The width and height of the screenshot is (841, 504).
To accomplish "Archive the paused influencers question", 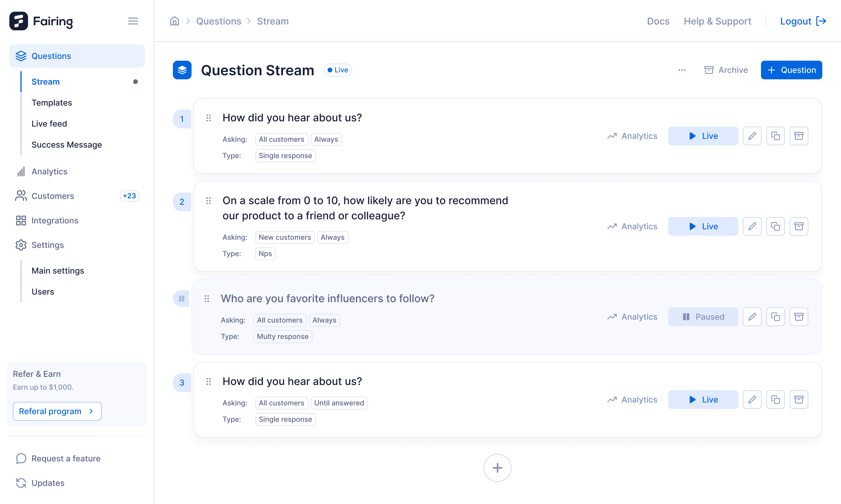I will click(798, 316).
